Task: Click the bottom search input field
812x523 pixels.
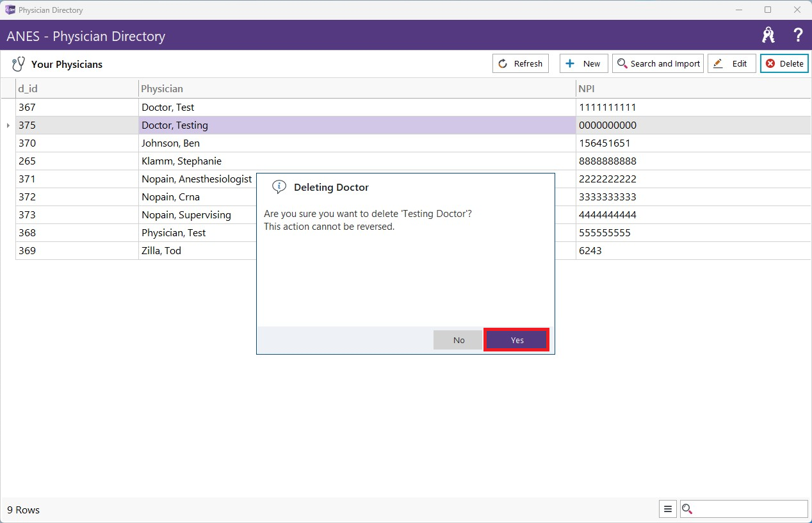Action: (x=744, y=509)
